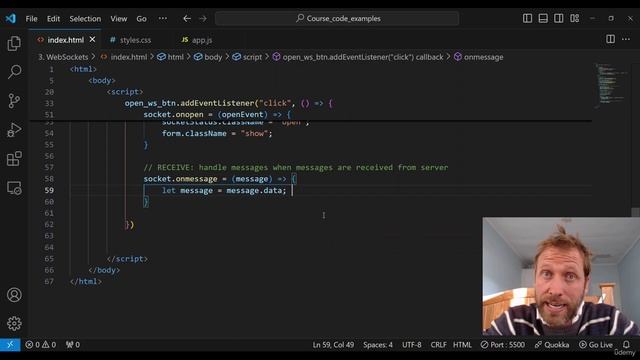This screenshot has height=360, width=640.
Task: Open the Run and Debug view
Action: [14, 130]
